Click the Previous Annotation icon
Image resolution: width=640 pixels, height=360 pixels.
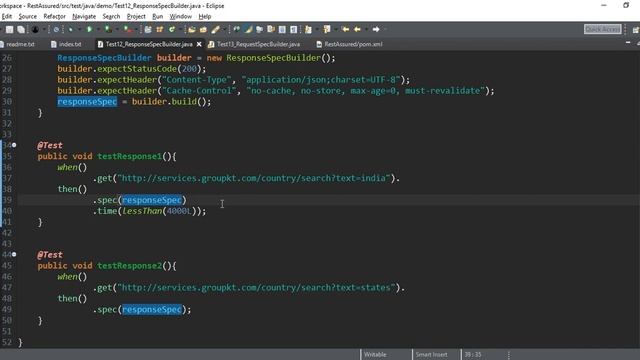coord(327,29)
